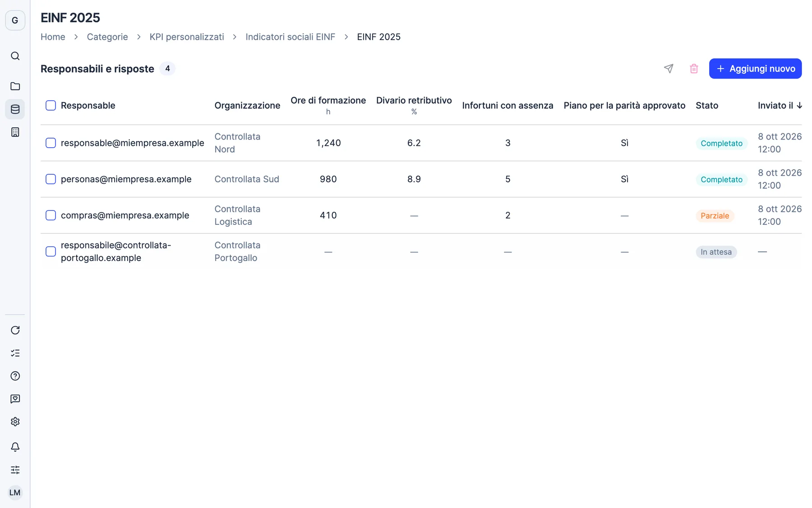Click the send paper plane icon
Image resolution: width=812 pixels, height=508 pixels.
(x=669, y=69)
